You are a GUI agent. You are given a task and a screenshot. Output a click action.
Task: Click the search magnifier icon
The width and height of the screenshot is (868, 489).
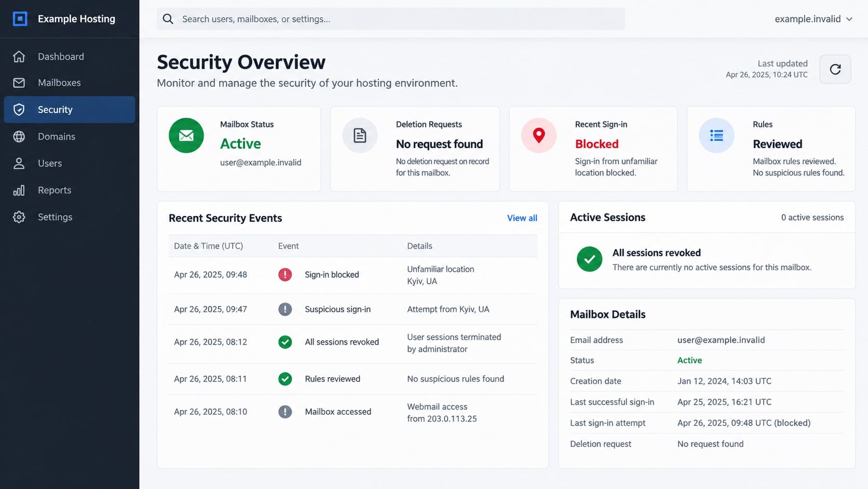pyautogui.click(x=168, y=19)
